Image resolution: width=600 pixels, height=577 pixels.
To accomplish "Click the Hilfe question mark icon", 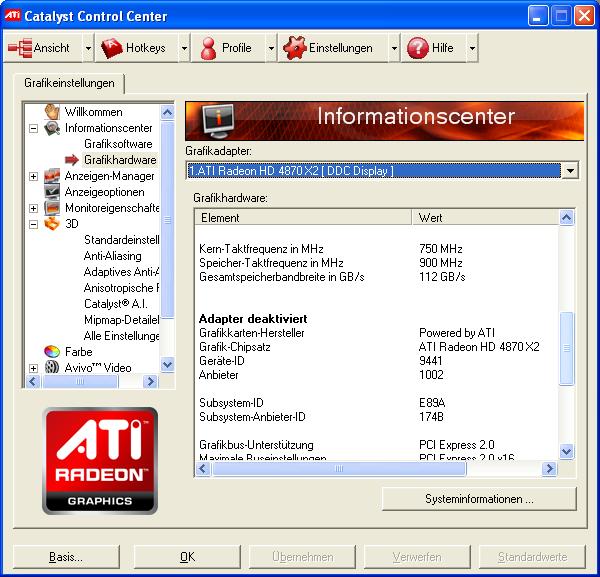I will [417, 48].
